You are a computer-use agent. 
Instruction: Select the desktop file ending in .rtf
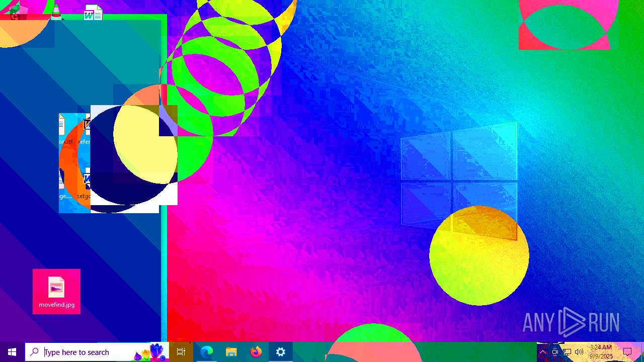pyautogui.click(x=65, y=130)
